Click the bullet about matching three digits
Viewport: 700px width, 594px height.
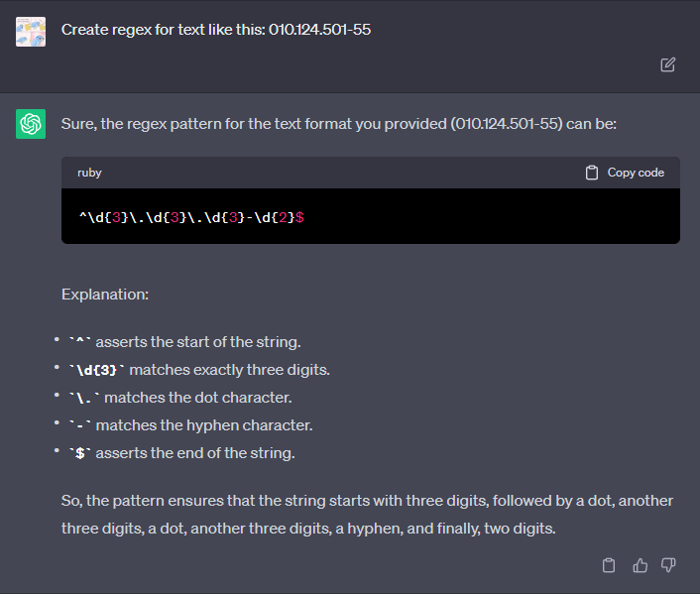198,370
